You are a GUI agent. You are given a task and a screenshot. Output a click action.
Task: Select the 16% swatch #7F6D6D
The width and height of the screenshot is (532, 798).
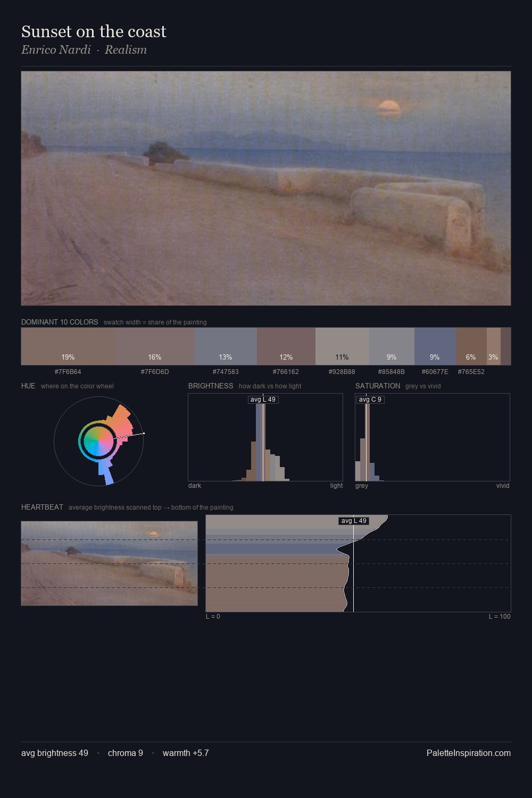pos(155,346)
